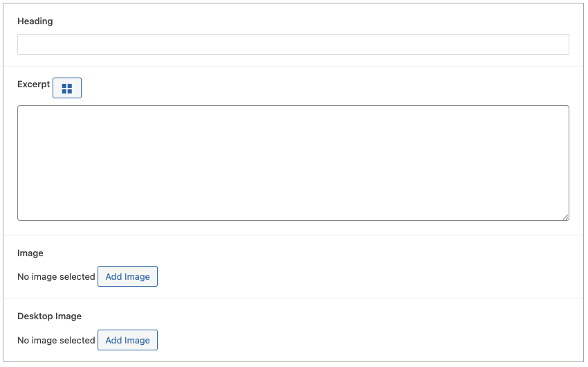Image resolution: width=588 pixels, height=367 pixels.
Task: Click the Heading field label
Action: pyautogui.click(x=35, y=21)
